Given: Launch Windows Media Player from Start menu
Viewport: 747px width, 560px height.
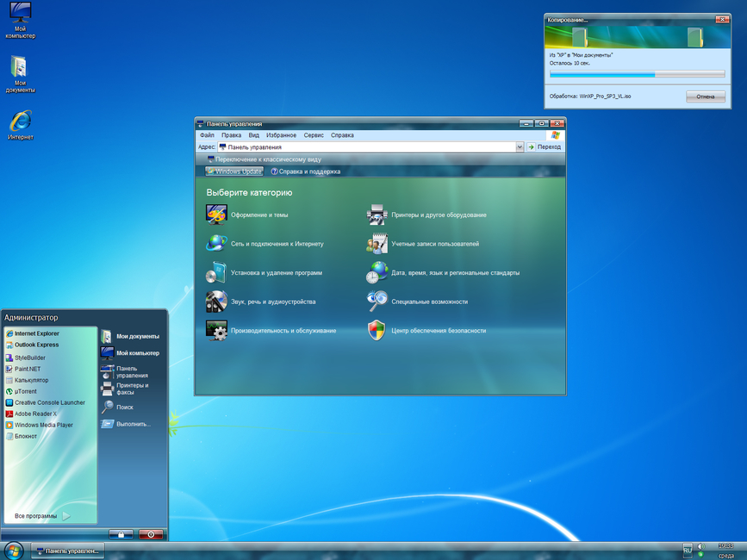Looking at the screenshot, I should click(40, 425).
